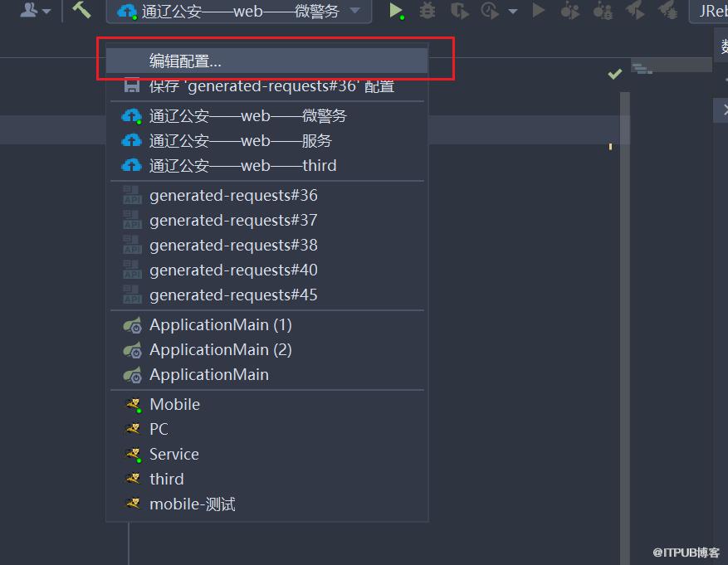This screenshot has width=728, height=565.
Task: Select ApplicationMain (1) Spring Boot configuration
Action: pos(267,324)
